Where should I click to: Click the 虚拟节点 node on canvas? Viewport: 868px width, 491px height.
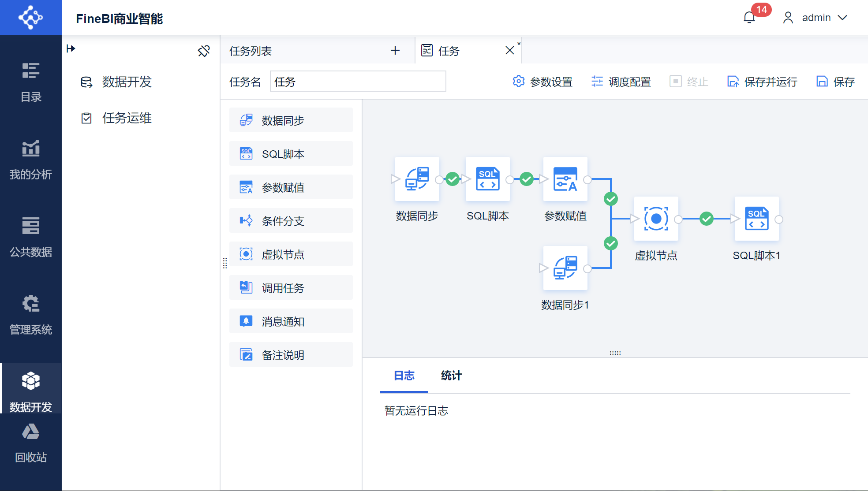[x=656, y=219]
